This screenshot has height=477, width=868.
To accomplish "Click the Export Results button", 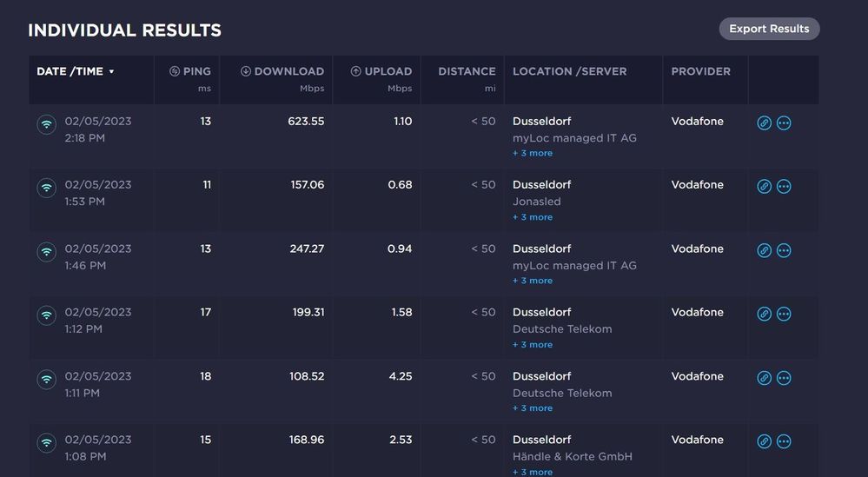I will [x=769, y=29].
